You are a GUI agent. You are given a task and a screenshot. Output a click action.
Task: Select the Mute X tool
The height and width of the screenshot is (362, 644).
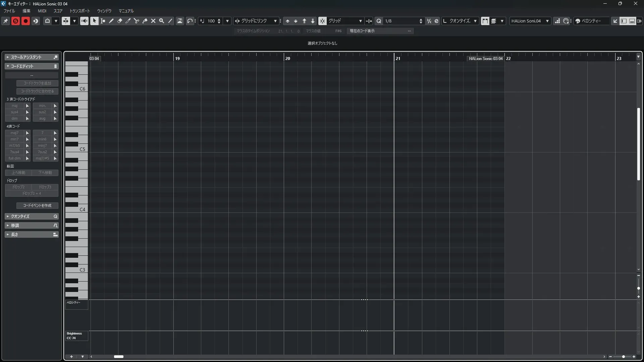(x=153, y=21)
